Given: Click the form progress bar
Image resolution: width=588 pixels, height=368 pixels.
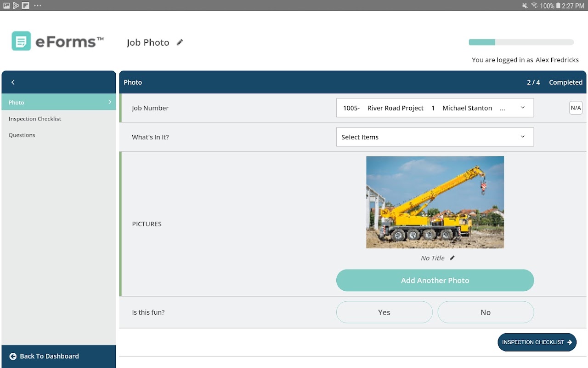Looking at the screenshot, I should (x=521, y=42).
